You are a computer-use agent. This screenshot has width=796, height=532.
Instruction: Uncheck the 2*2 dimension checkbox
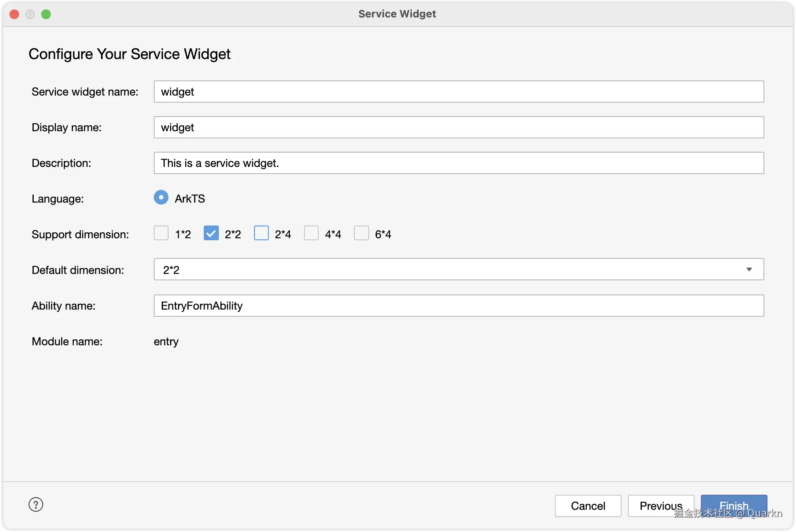click(211, 233)
